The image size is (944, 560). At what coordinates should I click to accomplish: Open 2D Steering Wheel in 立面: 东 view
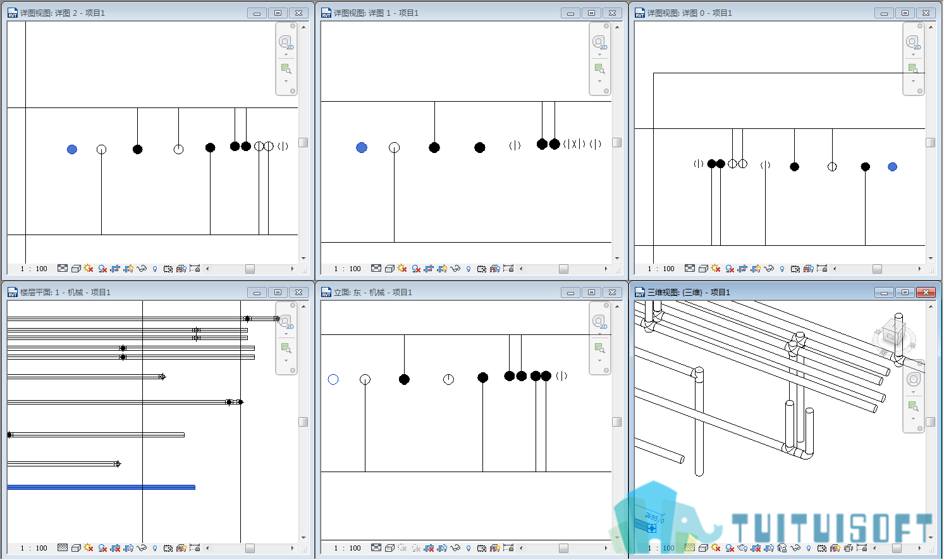pos(599,322)
